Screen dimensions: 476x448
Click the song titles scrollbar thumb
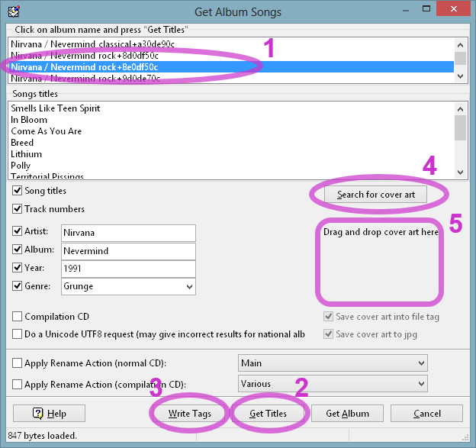460,127
